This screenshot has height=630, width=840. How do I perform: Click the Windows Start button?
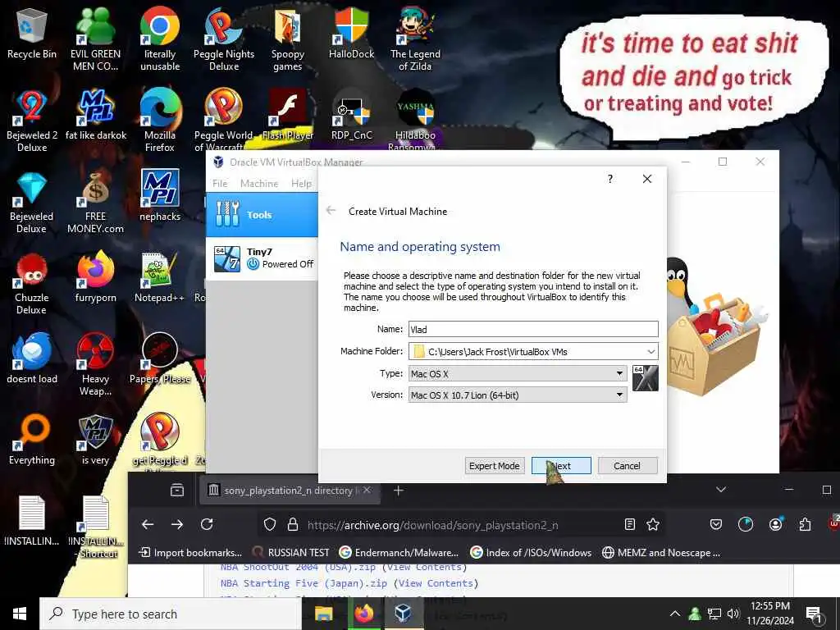point(20,614)
